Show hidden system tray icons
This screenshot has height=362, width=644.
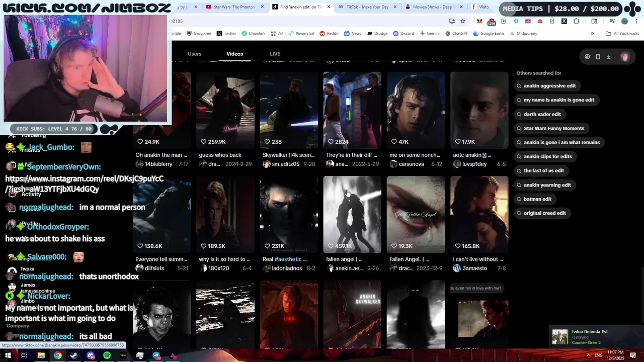click(x=588, y=355)
